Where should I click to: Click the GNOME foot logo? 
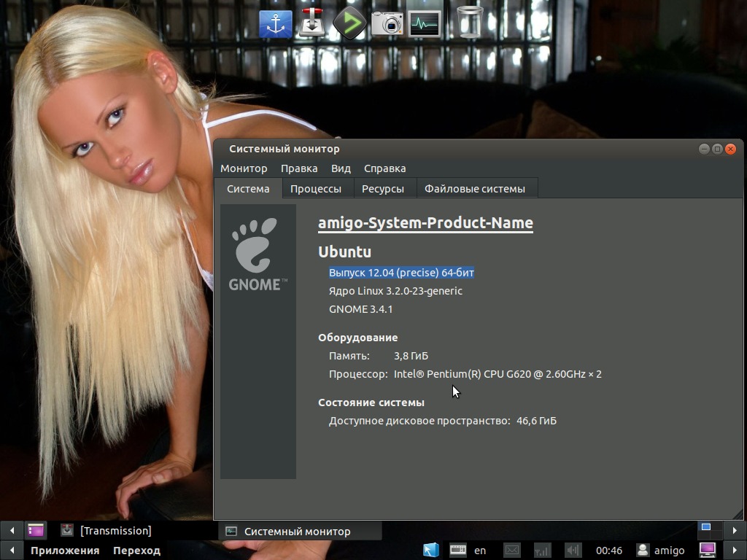(258, 254)
